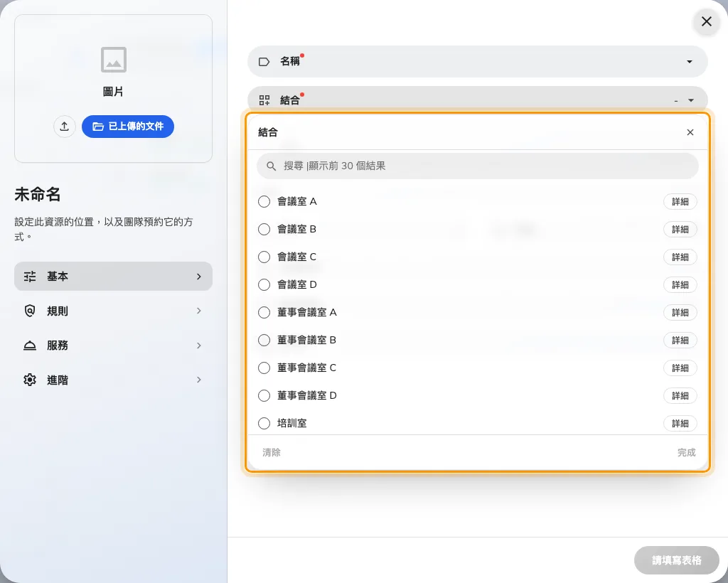Click the 會議室 A label text
The image size is (728, 583).
297,201
